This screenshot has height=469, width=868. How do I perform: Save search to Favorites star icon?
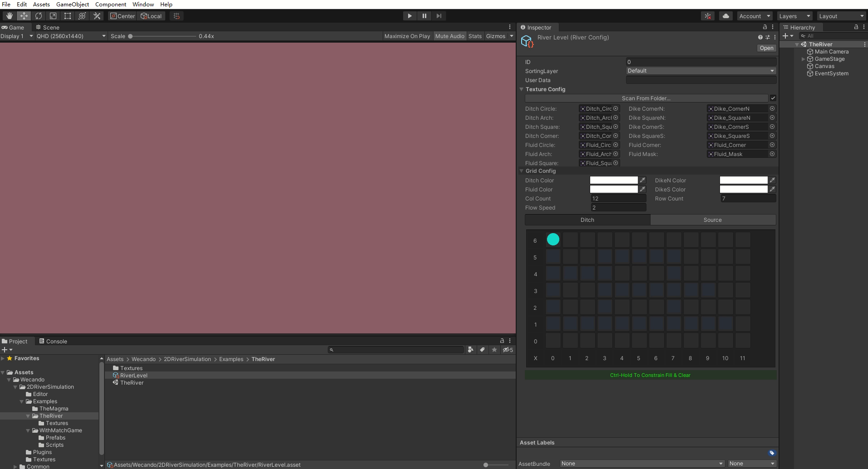pyautogui.click(x=494, y=349)
